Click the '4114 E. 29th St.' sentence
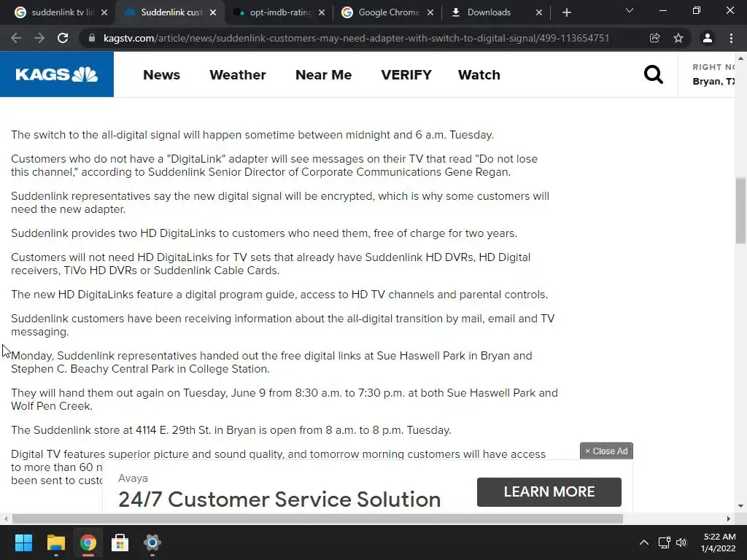The width and height of the screenshot is (747, 560). pos(231,430)
